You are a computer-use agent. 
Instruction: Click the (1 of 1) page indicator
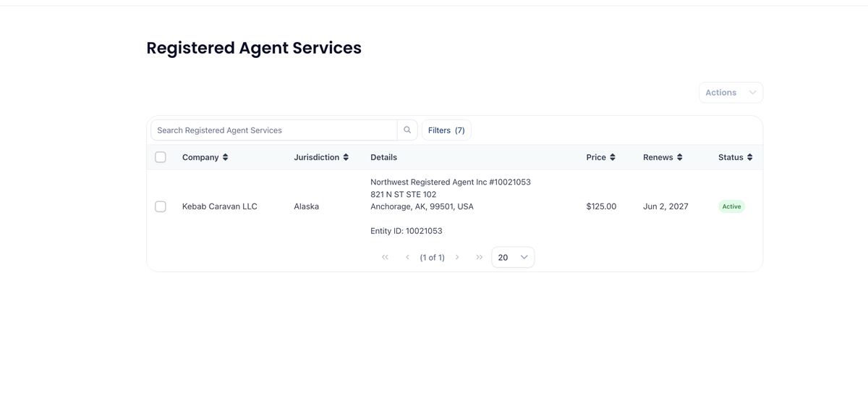[432, 257]
